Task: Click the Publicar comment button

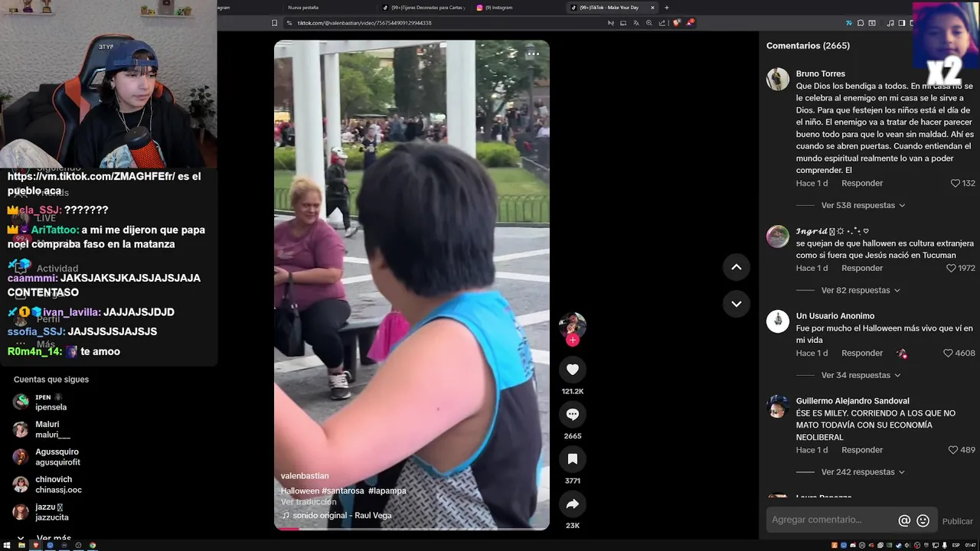Action: point(957,521)
